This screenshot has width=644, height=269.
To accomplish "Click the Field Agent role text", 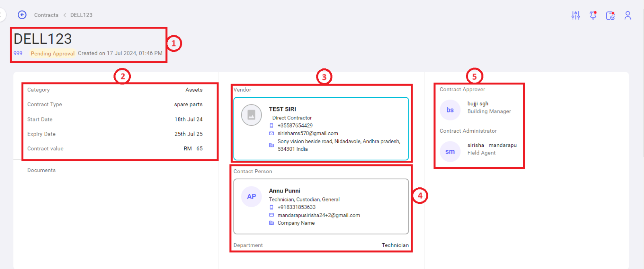I will pyautogui.click(x=481, y=153).
